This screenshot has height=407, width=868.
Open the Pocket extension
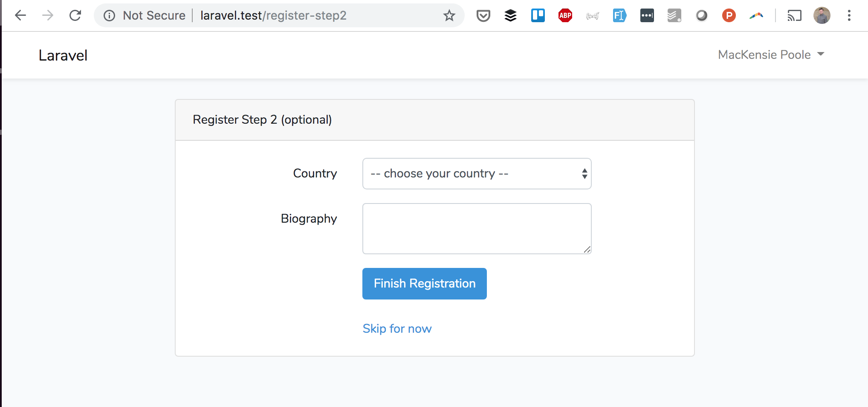(483, 15)
